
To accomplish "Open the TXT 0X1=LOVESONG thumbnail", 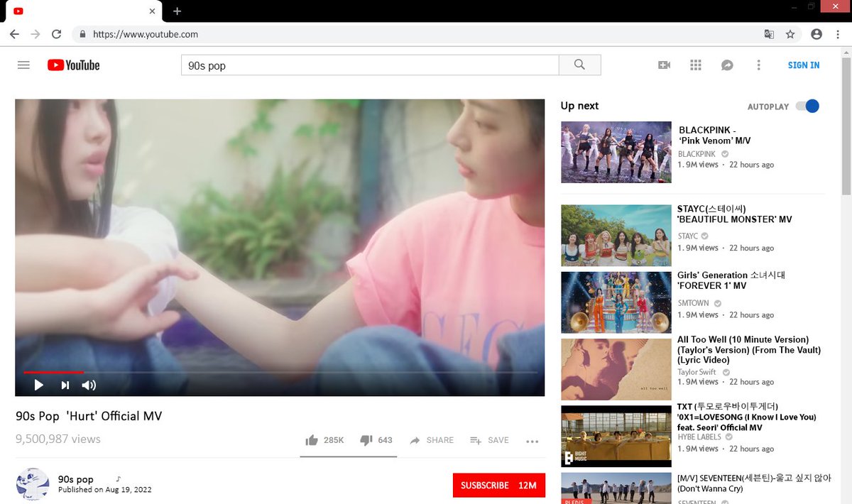I will (x=616, y=436).
